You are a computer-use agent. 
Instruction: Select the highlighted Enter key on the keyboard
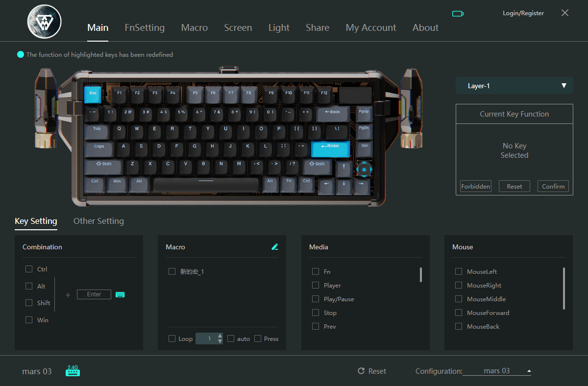coord(331,149)
